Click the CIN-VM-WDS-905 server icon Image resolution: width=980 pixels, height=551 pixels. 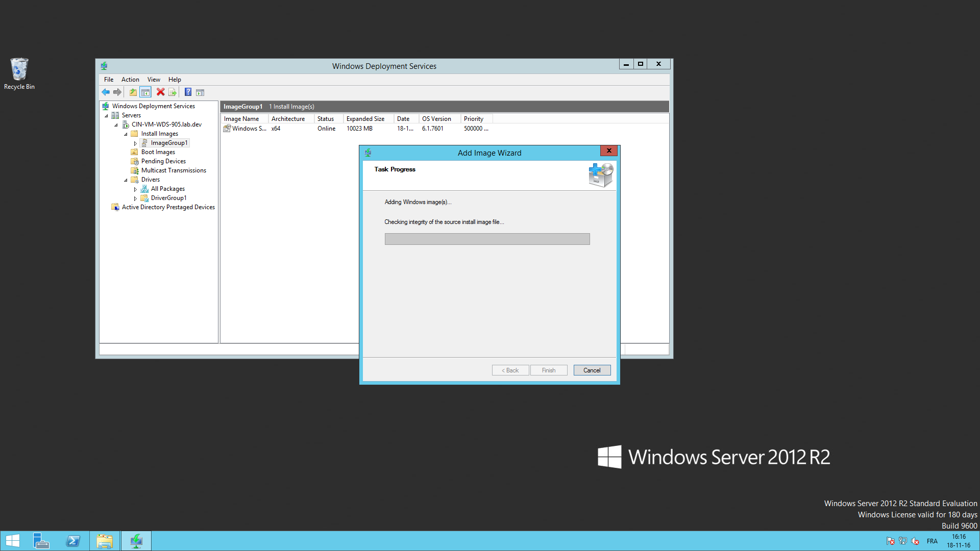pos(125,124)
